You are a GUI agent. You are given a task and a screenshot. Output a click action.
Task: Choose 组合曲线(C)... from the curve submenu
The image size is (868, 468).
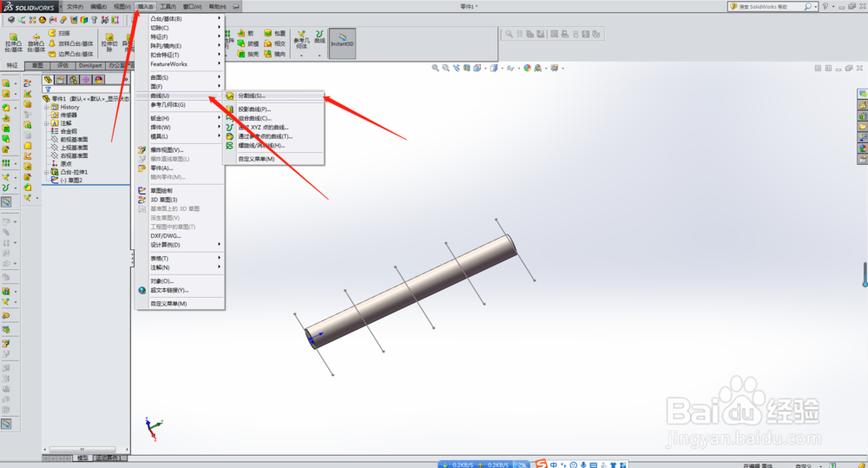tap(273, 118)
